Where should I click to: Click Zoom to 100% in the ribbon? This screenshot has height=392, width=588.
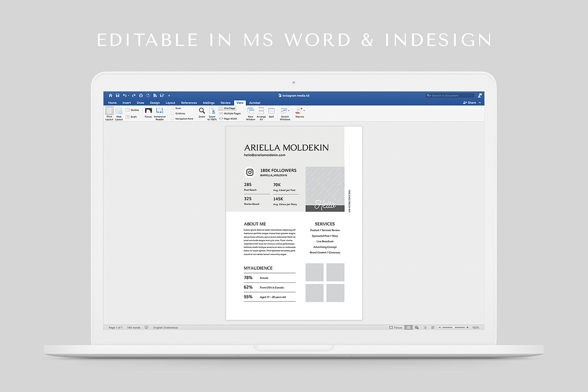point(212,114)
